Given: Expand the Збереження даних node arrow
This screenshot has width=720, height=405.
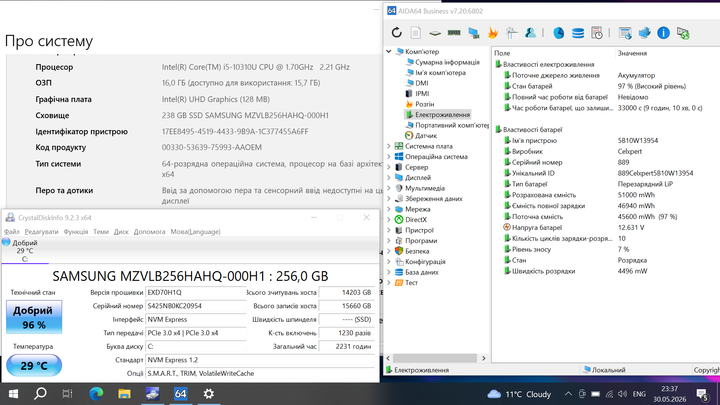Looking at the screenshot, I should click(389, 198).
